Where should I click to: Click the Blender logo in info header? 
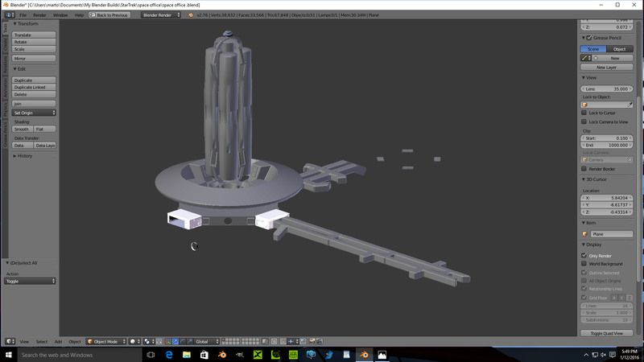(191, 15)
